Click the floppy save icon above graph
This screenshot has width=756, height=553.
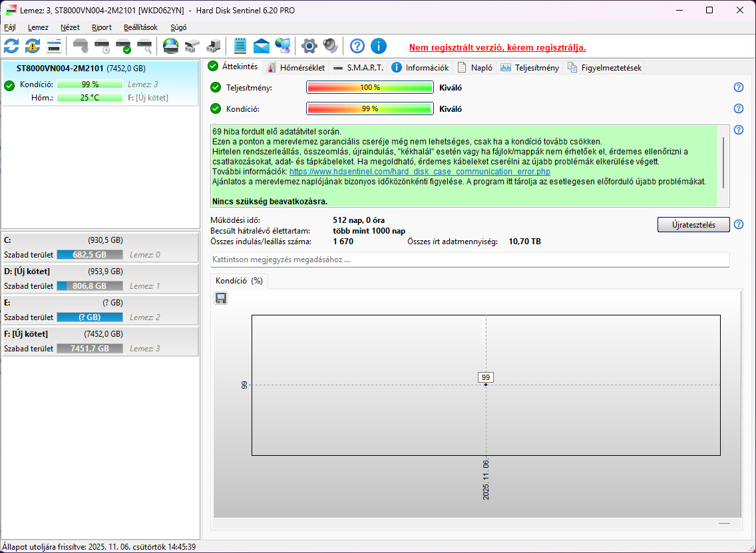click(221, 298)
